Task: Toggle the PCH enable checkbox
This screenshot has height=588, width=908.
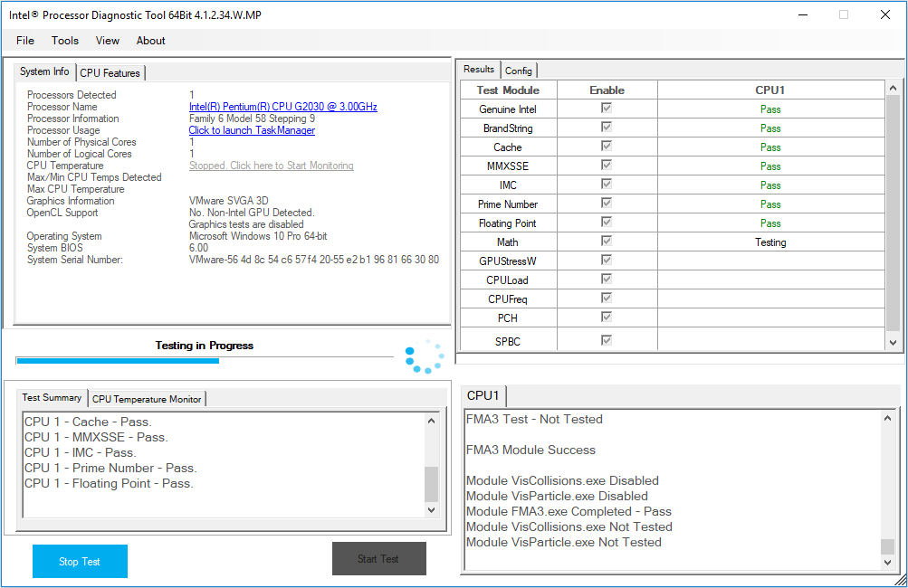Action: pyautogui.click(x=607, y=318)
